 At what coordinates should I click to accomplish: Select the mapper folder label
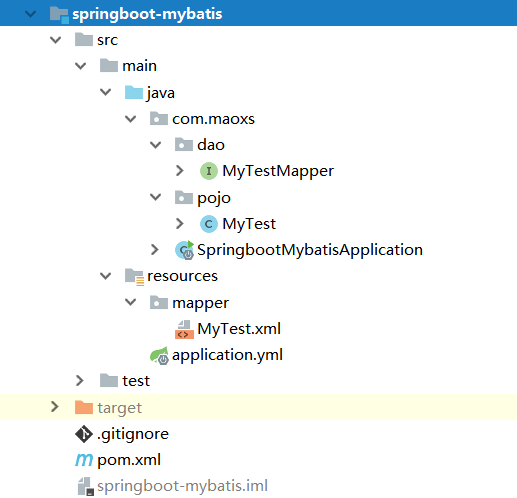click(201, 304)
